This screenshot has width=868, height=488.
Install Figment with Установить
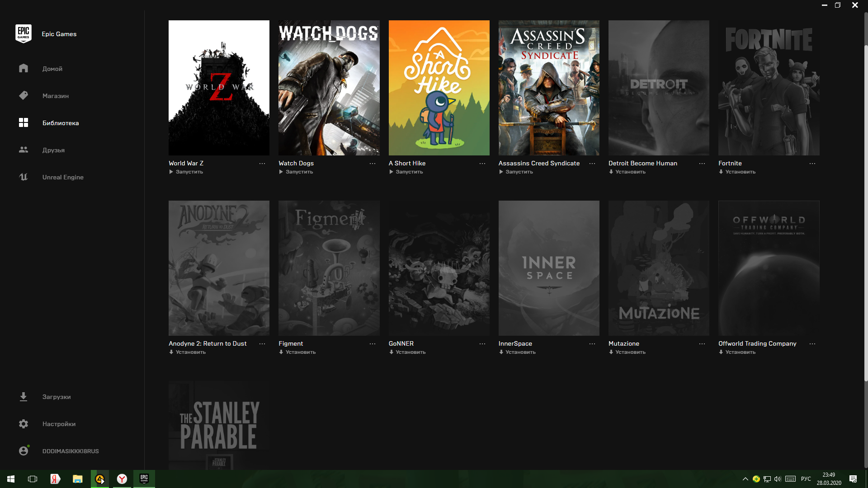click(x=297, y=352)
